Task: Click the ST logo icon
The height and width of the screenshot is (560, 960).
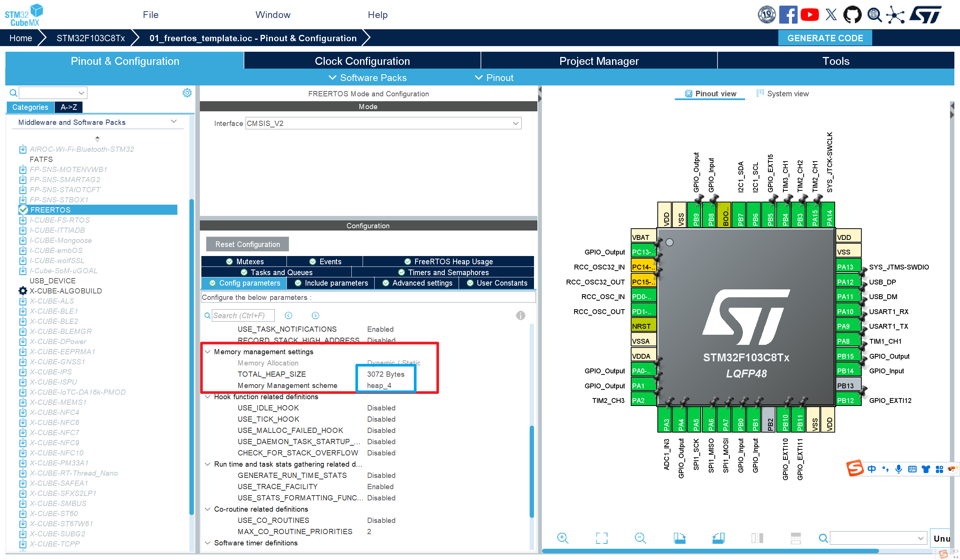Action: coord(925,15)
